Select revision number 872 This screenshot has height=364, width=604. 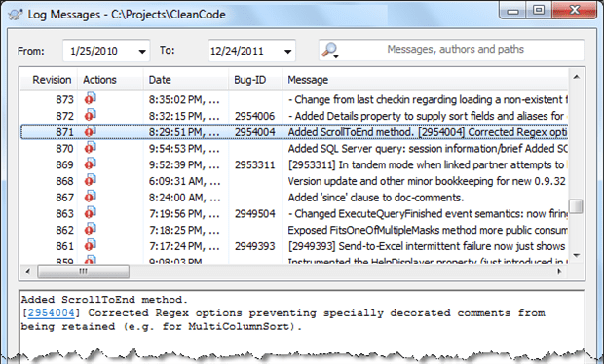pos(64,116)
